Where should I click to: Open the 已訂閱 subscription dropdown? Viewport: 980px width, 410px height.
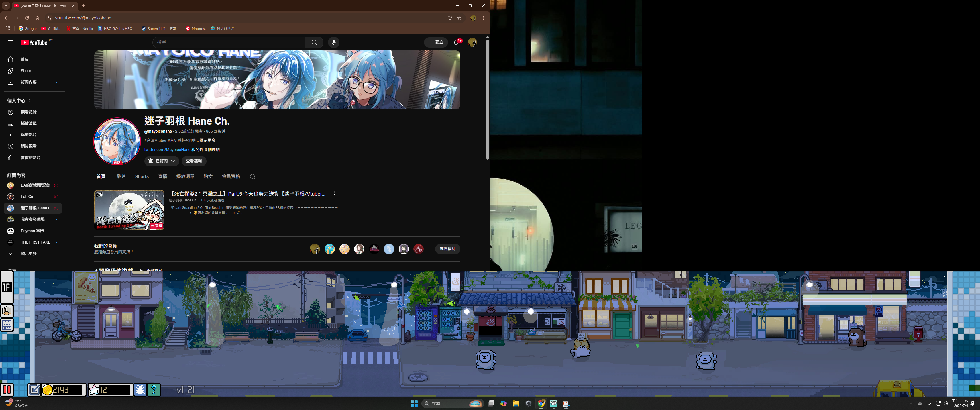pyautogui.click(x=161, y=161)
